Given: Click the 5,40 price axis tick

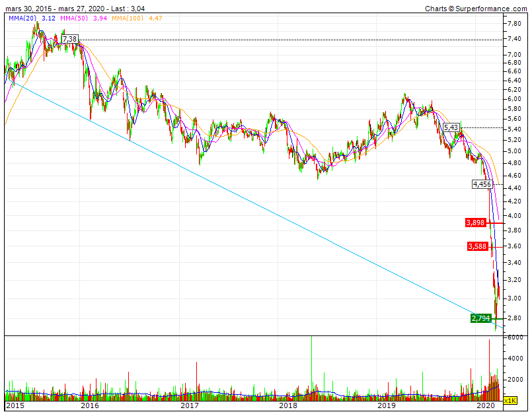Looking at the screenshot, I should (514, 129).
